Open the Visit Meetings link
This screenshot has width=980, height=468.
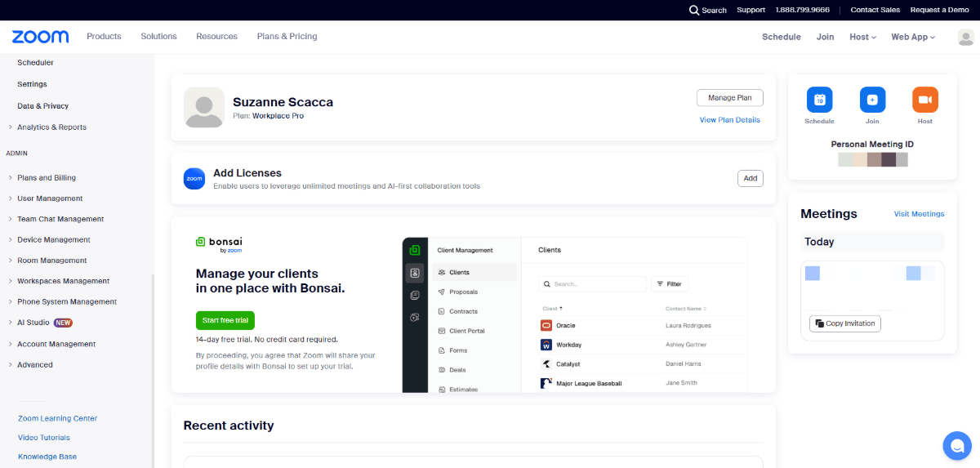pyautogui.click(x=919, y=214)
